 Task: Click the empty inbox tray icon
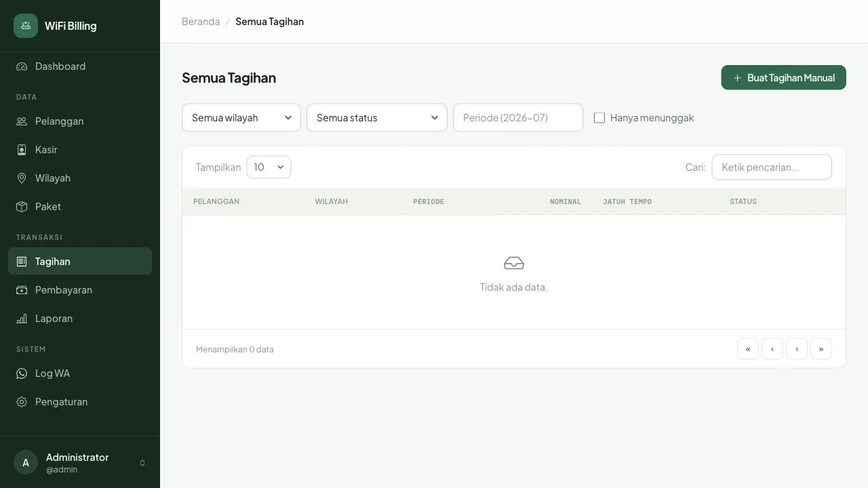click(x=514, y=263)
